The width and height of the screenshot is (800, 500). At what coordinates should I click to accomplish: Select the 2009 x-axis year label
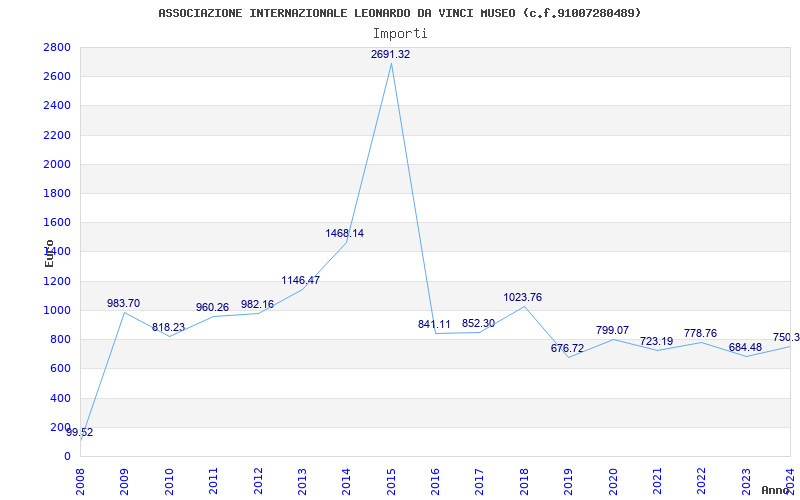(x=124, y=481)
